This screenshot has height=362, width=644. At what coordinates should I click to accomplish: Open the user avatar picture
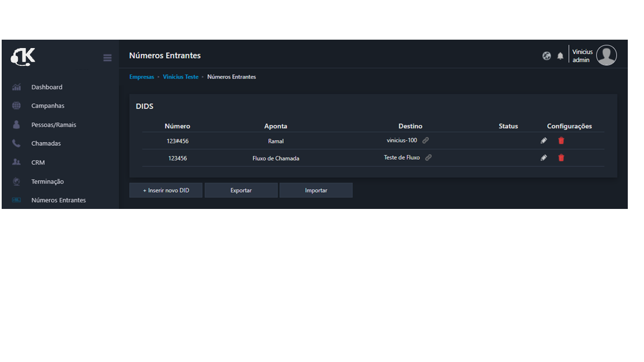(x=606, y=55)
